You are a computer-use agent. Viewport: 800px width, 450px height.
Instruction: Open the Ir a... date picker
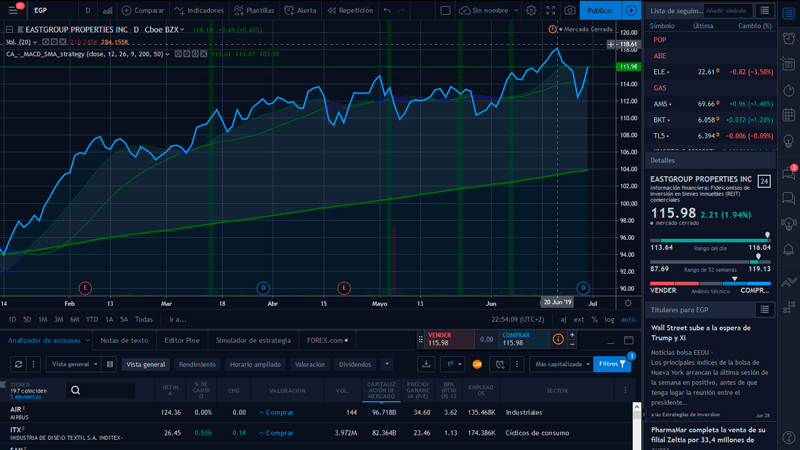pyautogui.click(x=178, y=319)
